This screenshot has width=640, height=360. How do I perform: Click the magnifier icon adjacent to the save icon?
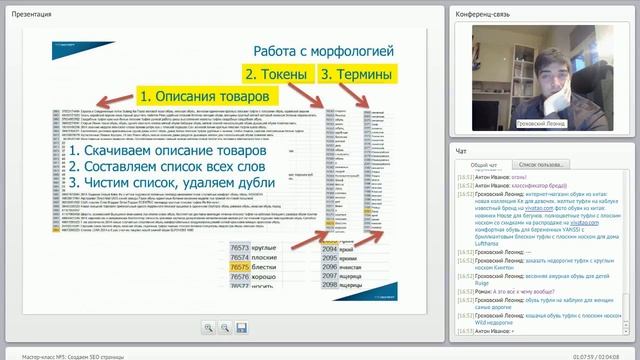point(225,328)
